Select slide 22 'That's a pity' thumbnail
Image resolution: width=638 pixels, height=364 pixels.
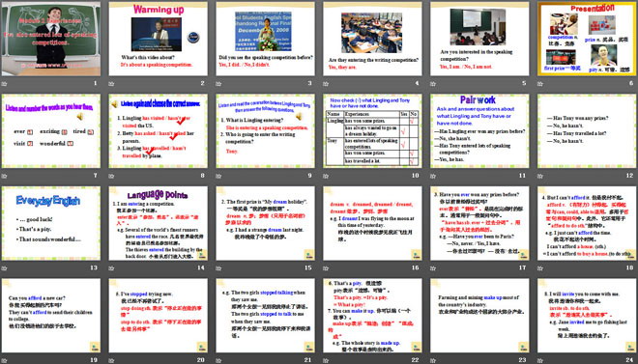pyautogui.click(x=372, y=316)
